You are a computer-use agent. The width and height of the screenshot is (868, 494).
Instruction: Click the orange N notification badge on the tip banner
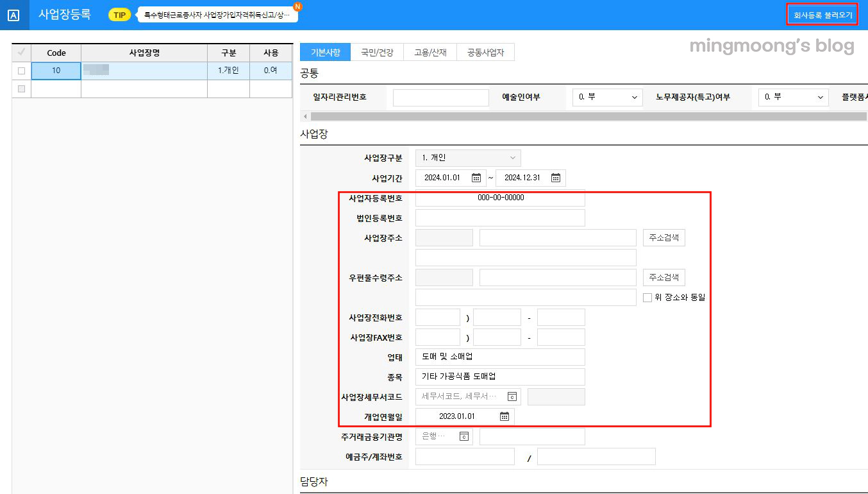click(x=296, y=6)
